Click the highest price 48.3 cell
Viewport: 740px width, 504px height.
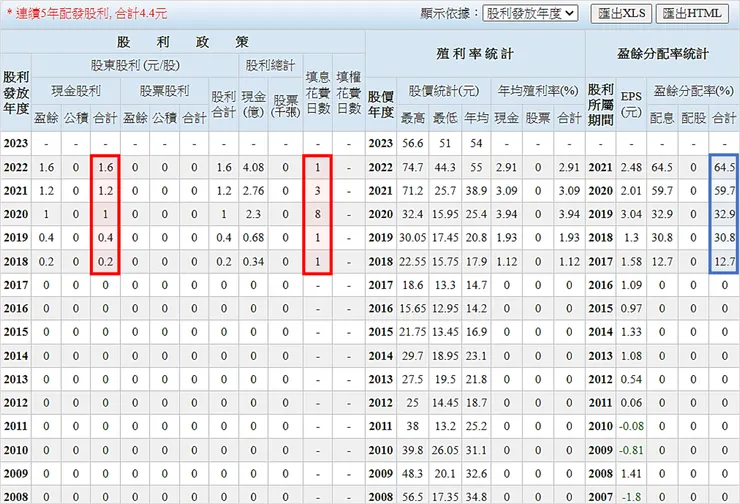(412, 474)
